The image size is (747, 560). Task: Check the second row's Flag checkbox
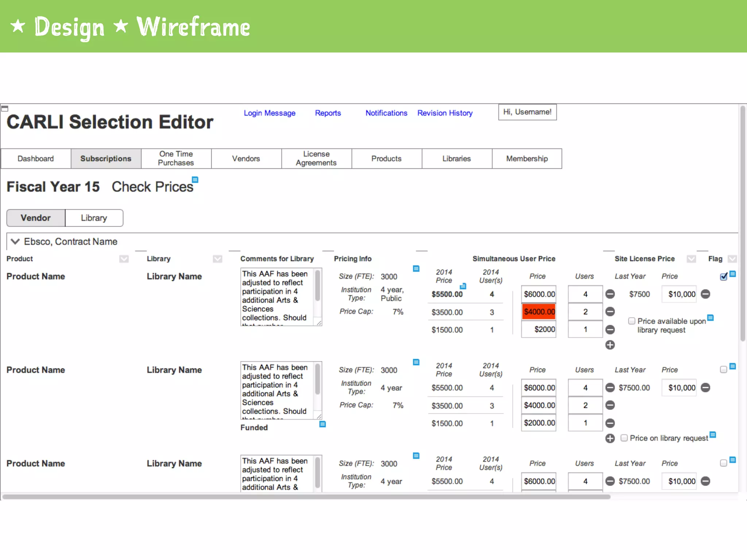pyautogui.click(x=724, y=370)
